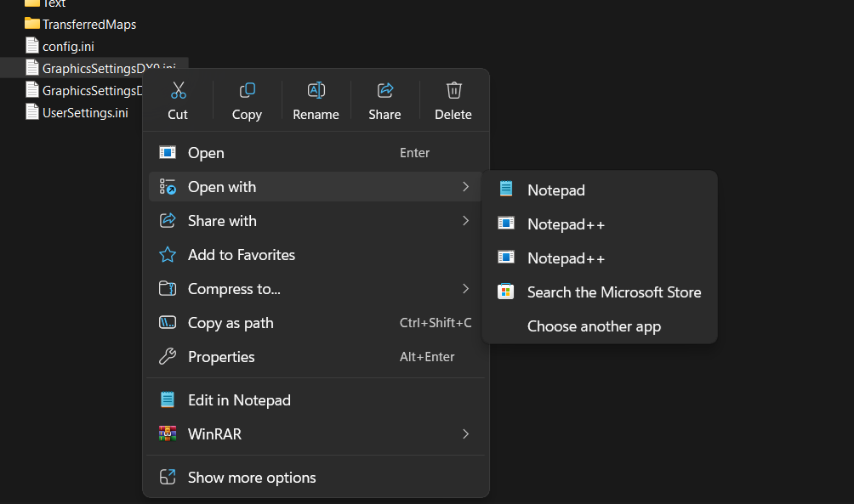Click the Cut scissors icon
This screenshot has width=854, height=504.
point(178,90)
